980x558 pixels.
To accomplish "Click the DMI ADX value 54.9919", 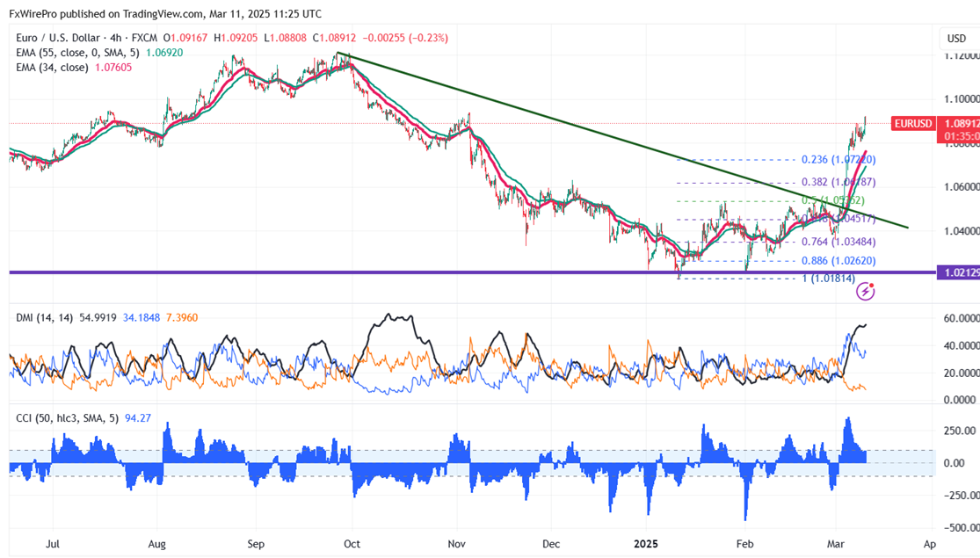I will pos(98,318).
